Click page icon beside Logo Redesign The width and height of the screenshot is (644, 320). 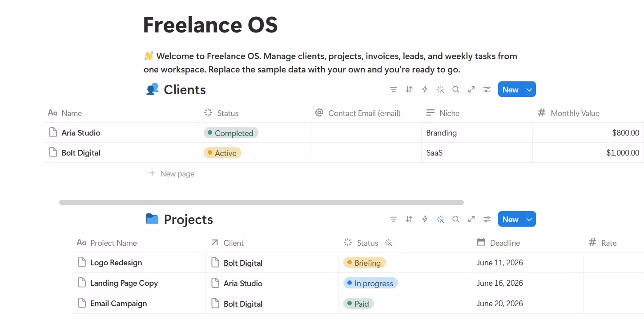click(x=82, y=262)
